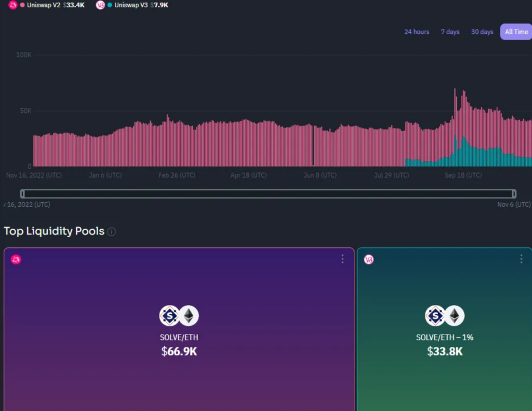Open three-dot menu on SOLVE/ETH purple card
Viewport: 532px width, 411px height.
point(342,259)
